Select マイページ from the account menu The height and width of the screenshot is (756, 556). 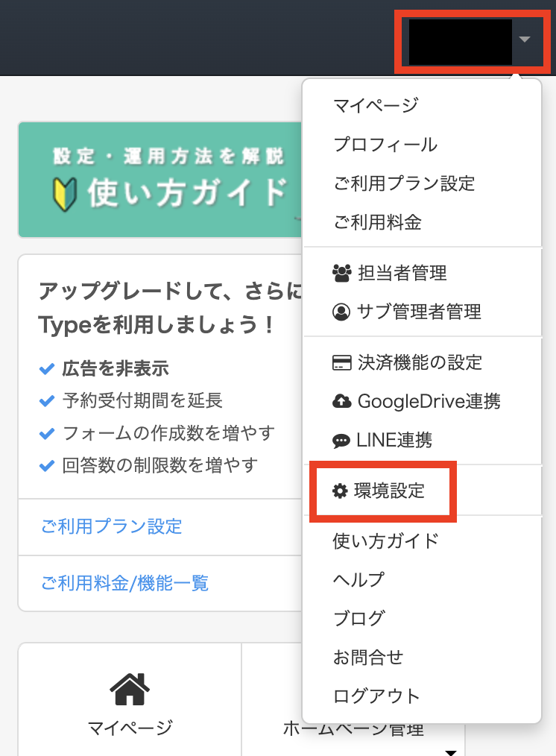[375, 105]
